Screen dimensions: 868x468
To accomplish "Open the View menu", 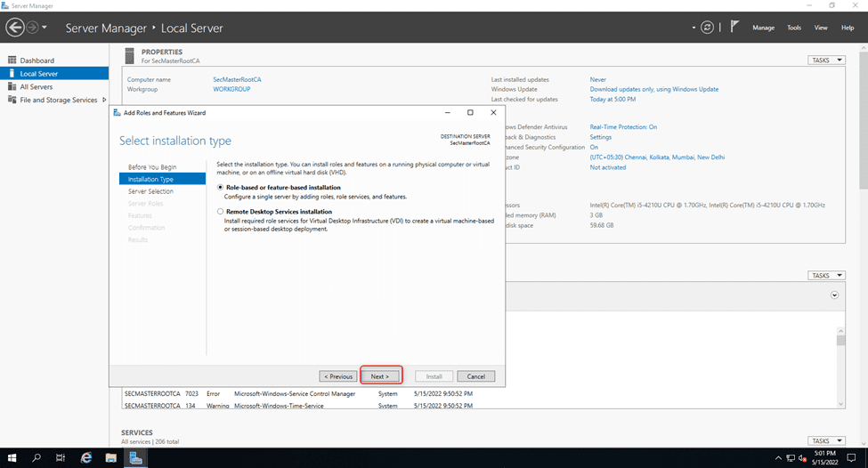I will coord(821,28).
